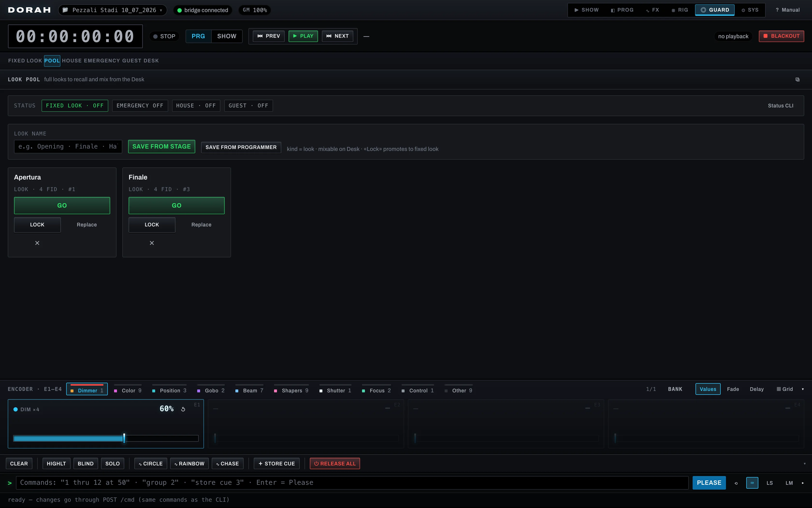Set encoder mode to Delay

click(757, 389)
